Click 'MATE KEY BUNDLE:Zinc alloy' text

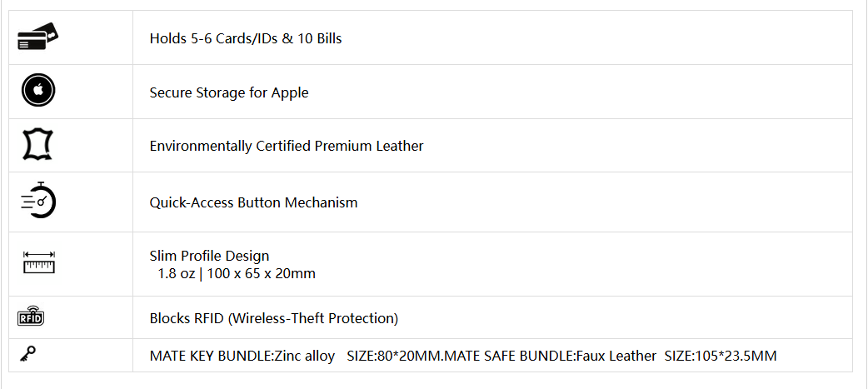coord(242,356)
